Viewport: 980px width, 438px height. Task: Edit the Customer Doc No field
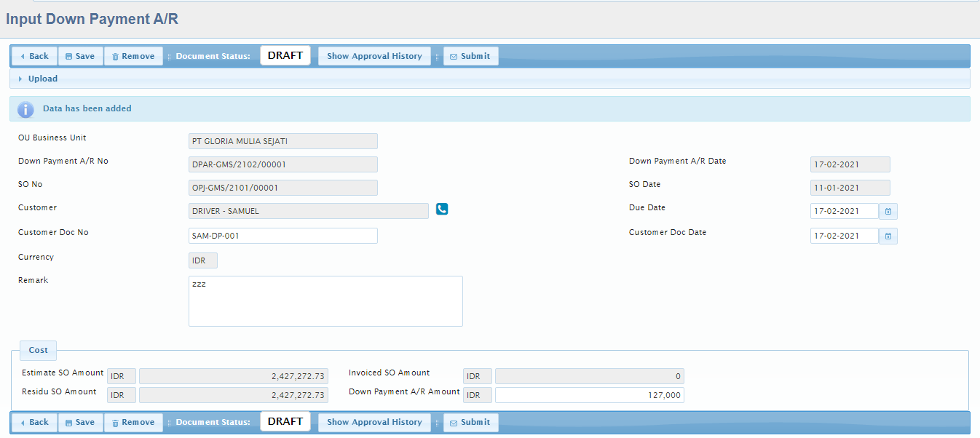pos(283,236)
